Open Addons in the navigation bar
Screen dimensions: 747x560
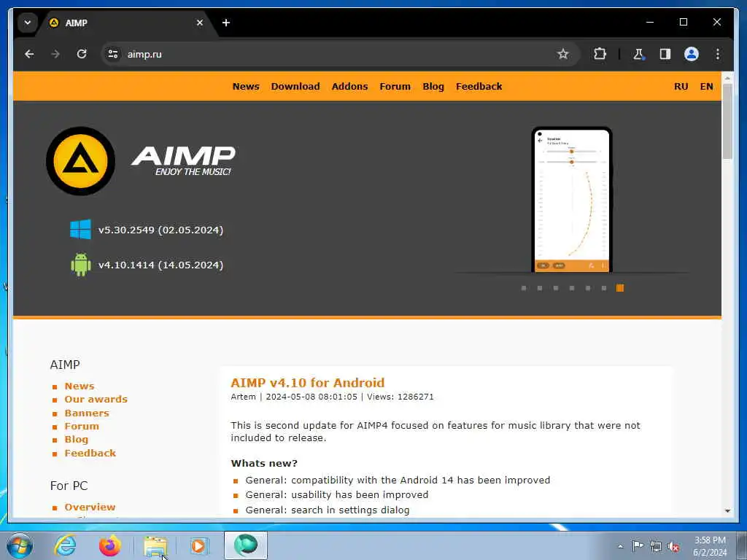click(349, 86)
